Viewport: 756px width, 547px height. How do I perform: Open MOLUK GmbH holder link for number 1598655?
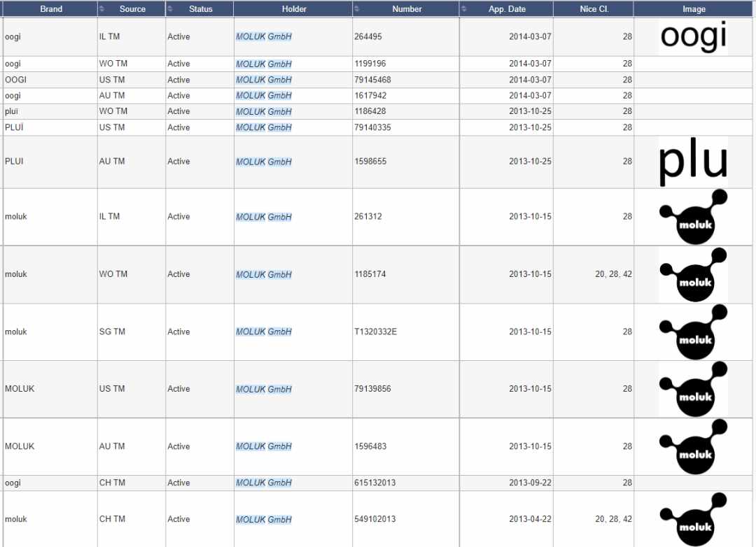pos(264,162)
